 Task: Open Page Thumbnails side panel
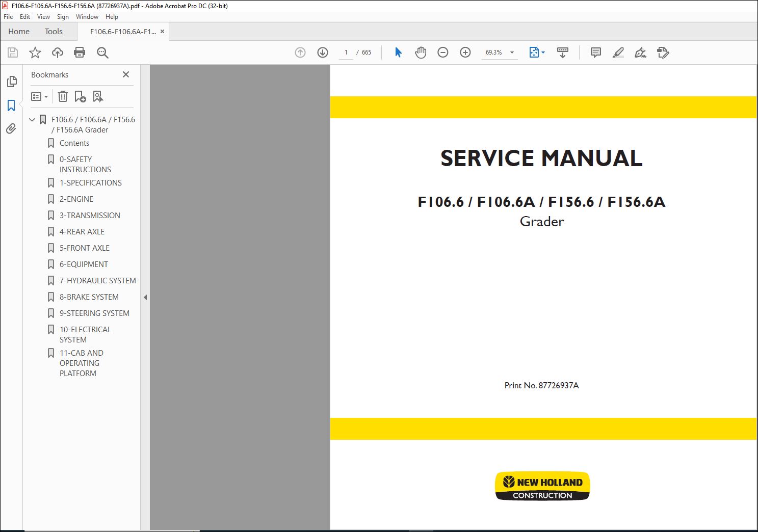tap(12, 82)
